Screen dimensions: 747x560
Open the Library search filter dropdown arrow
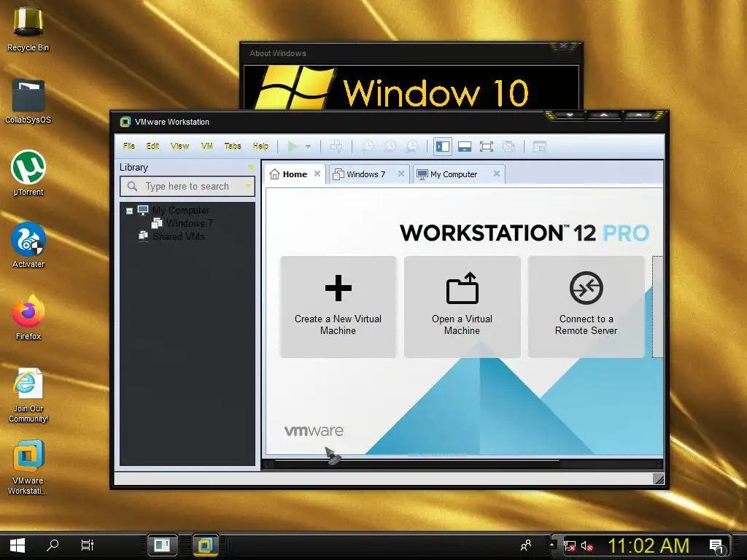(248, 186)
